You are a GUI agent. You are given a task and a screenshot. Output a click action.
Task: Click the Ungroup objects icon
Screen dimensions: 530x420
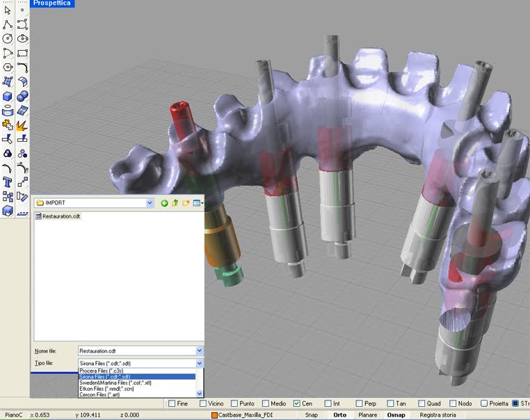(22, 154)
